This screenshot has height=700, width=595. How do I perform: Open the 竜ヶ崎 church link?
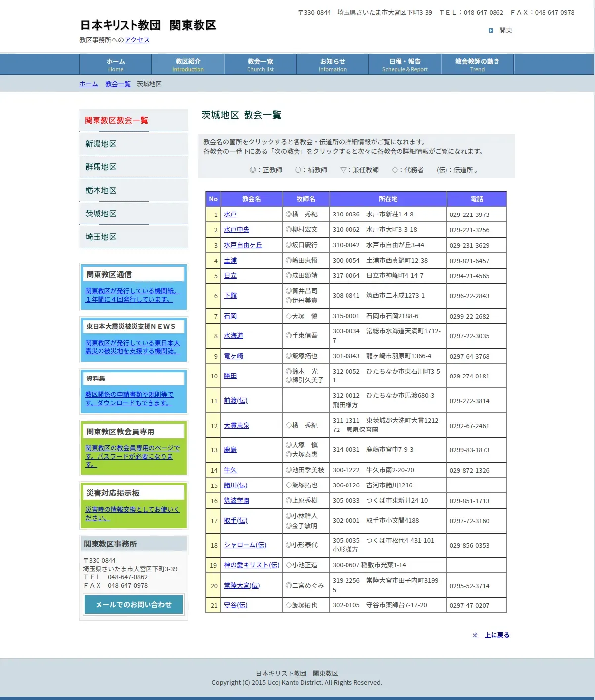click(233, 356)
